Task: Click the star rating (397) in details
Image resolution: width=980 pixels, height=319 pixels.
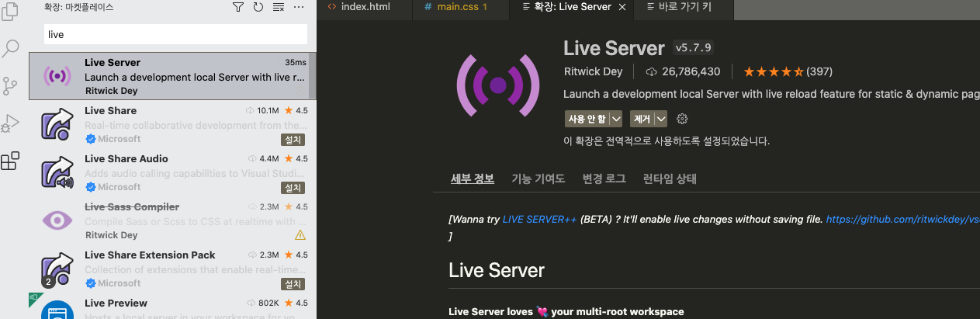Action: (788, 72)
